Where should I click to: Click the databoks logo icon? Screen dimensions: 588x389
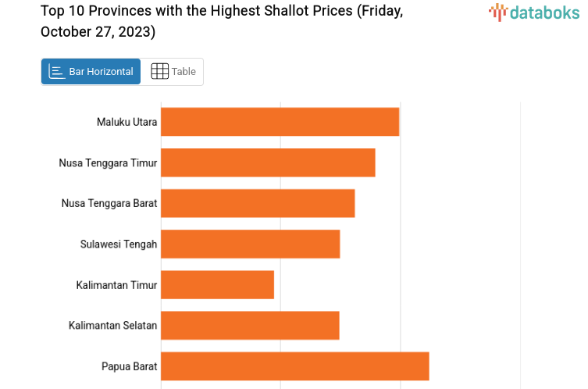coord(497,12)
